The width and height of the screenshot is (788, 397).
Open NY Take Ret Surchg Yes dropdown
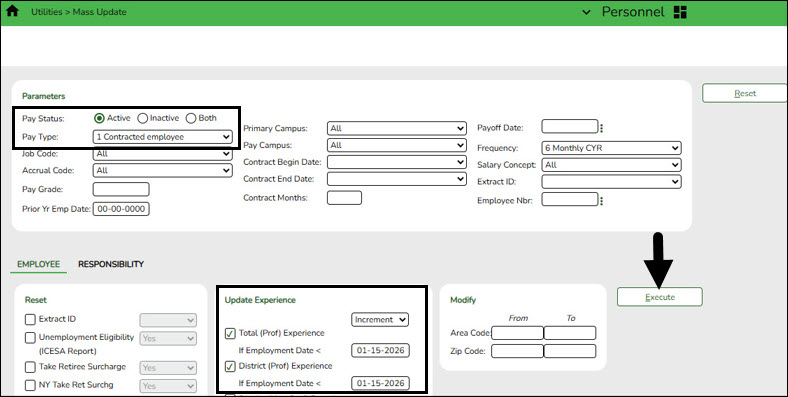pos(168,386)
